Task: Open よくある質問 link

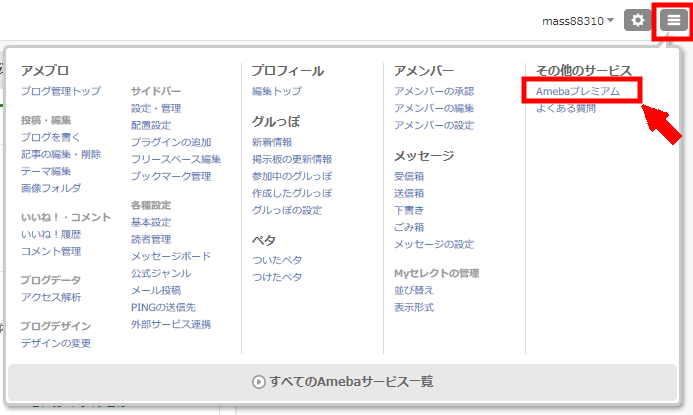Action: coord(566,108)
